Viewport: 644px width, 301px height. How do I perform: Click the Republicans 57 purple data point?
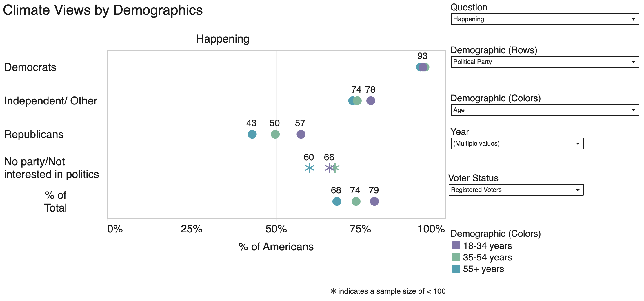[301, 134]
